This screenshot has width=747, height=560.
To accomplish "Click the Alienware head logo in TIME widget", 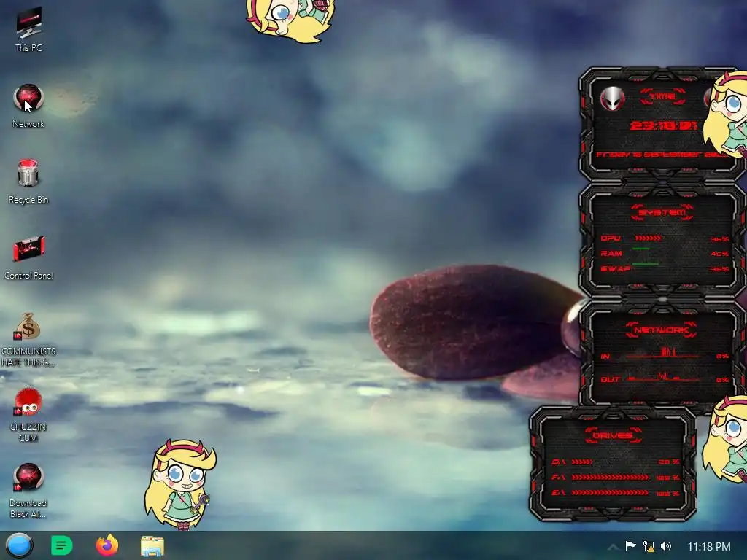I will pos(612,99).
